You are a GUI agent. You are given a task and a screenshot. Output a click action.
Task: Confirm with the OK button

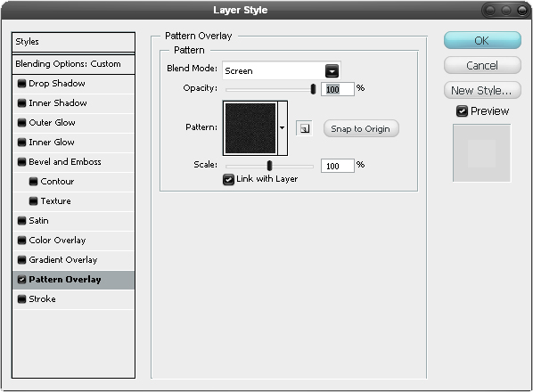[x=482, y=40]
